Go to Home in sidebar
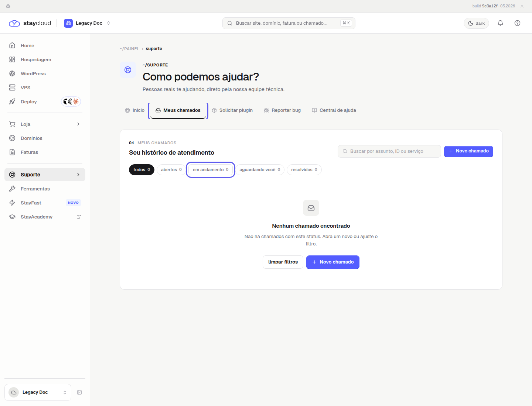The height and width of the screenshot is (406, 532). [x=45, y=45]
